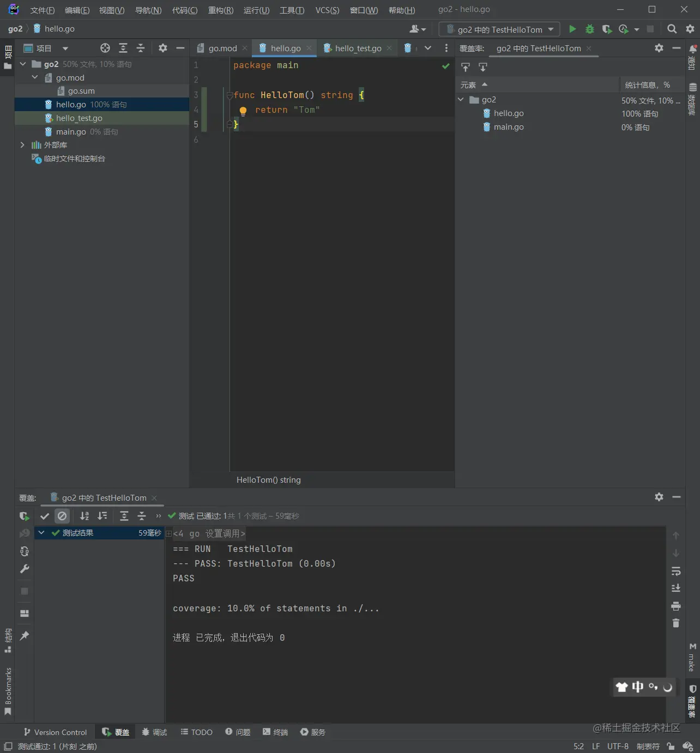This screenshot has height=753, width=700.
Task: Toggle scroll to end of console
Action: [676, 588]
